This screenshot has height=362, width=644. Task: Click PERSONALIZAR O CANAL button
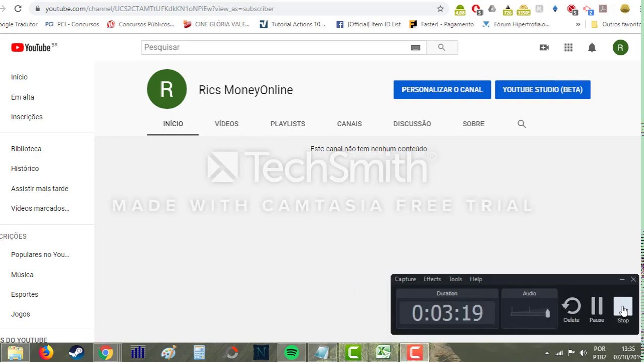click(x=442, y=89)
